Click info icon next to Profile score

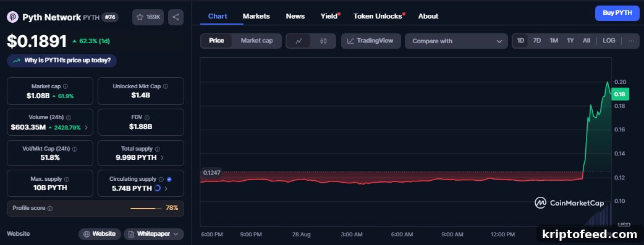[50, 209]
